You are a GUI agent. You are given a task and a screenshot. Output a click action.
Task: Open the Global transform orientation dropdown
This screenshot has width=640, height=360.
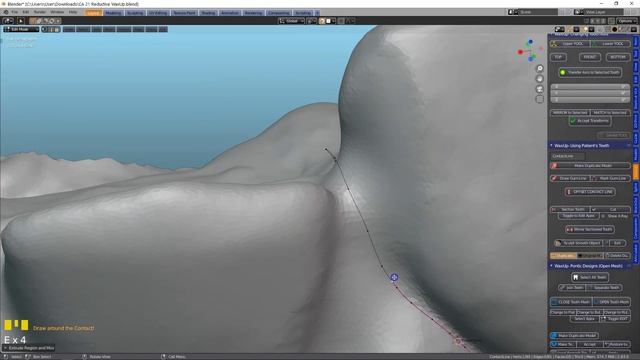[x=291, y=21]
